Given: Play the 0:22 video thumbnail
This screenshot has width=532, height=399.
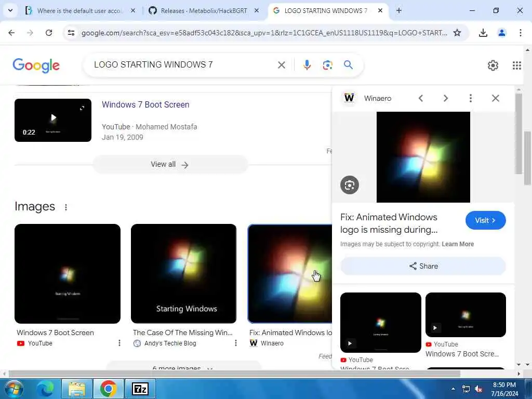Looking at the screenshot, I should click(53, 120).
